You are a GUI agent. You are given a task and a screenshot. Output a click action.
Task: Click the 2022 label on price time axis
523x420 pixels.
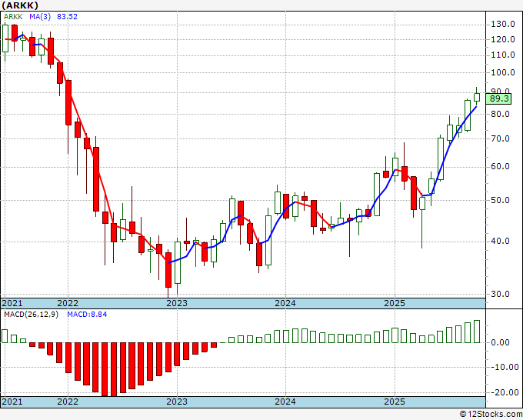click(x=68, y=303)
